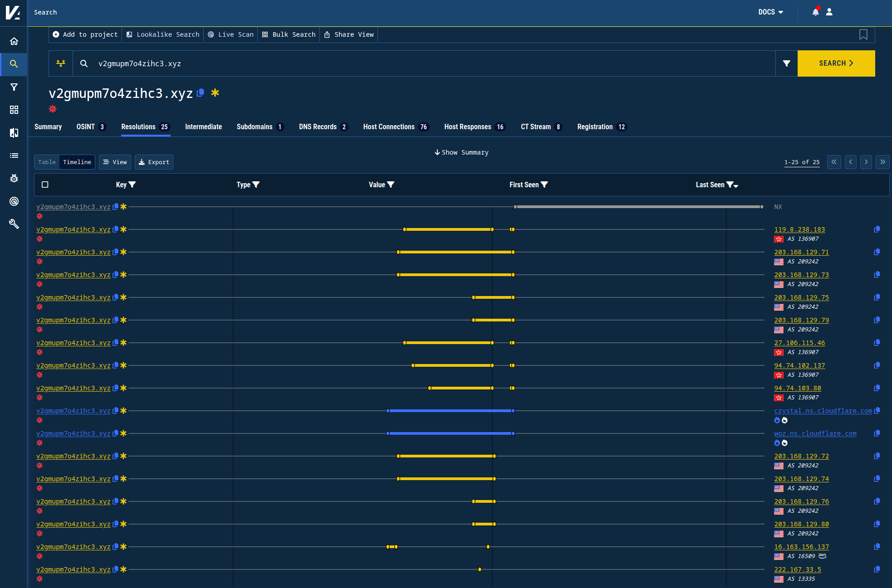
Task: Expand the View options menu
Action: [x=115, y=162]
